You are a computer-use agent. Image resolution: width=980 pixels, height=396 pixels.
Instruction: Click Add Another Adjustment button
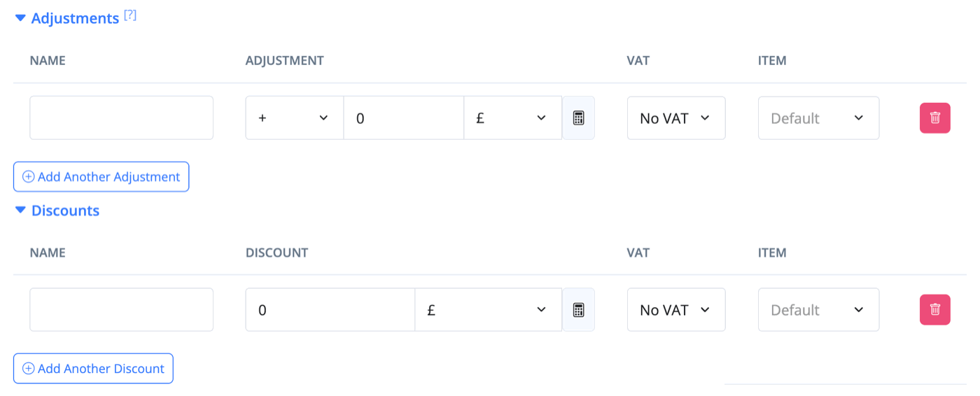[x=101, y=177]
